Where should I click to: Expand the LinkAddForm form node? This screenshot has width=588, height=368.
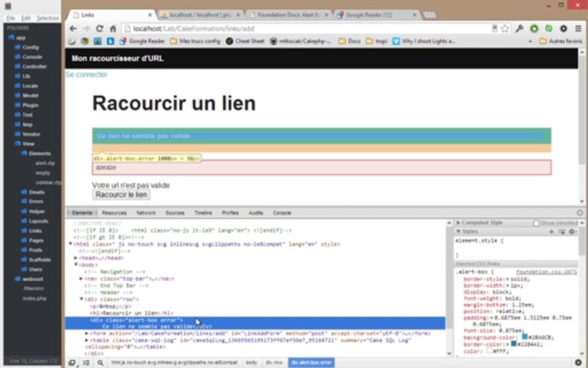pos(87,333)
